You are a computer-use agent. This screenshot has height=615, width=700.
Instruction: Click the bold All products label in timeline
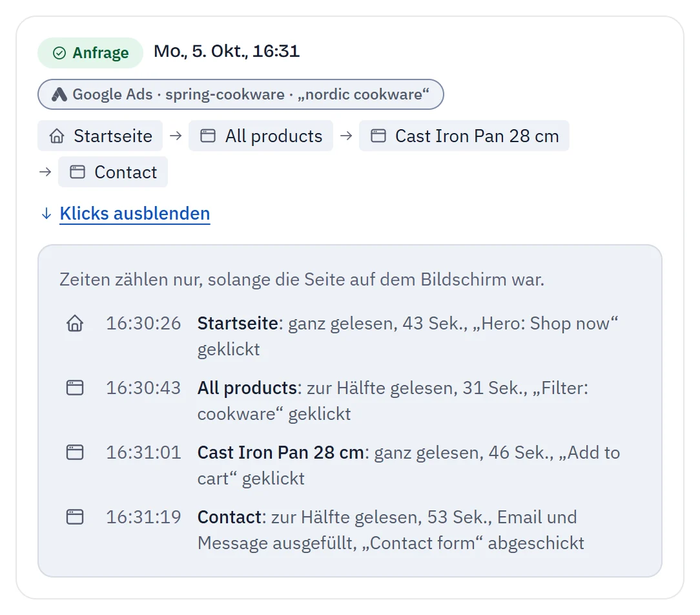click(x=247, y=388)
